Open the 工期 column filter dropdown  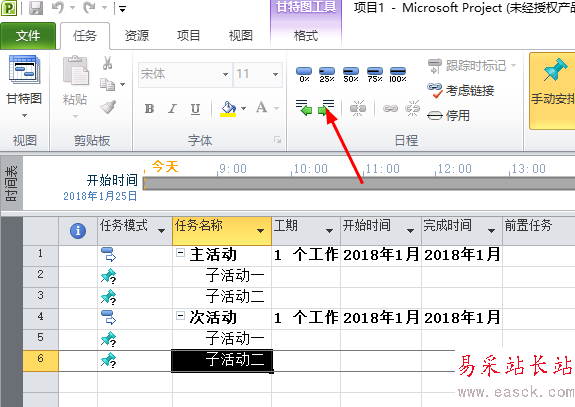click(330, 231)
